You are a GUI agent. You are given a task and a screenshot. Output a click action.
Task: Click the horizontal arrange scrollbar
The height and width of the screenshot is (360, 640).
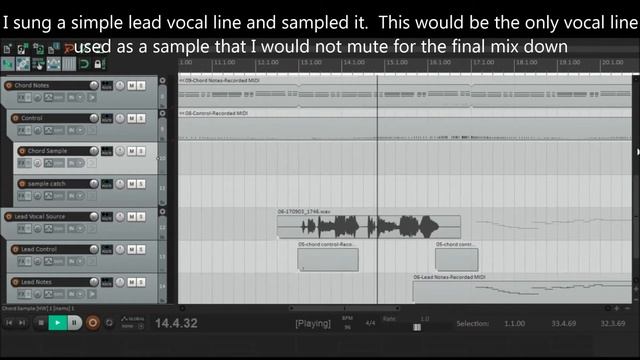click(x=344, y=308)
